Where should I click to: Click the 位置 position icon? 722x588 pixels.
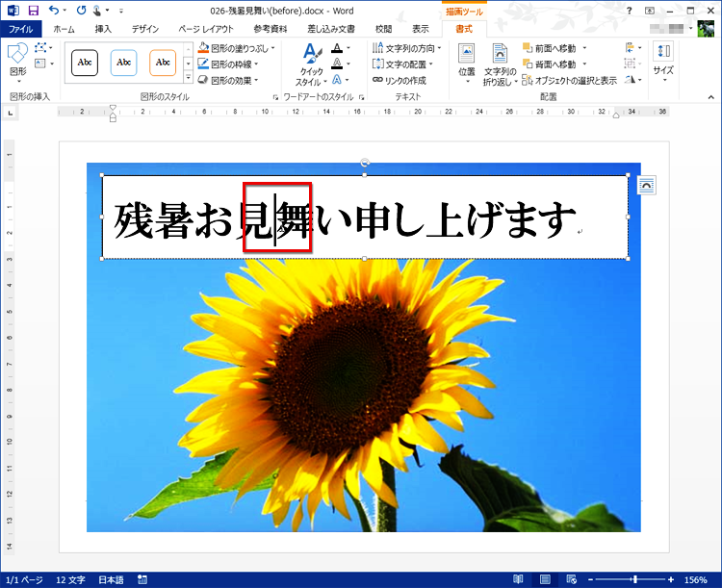(467, 54)
